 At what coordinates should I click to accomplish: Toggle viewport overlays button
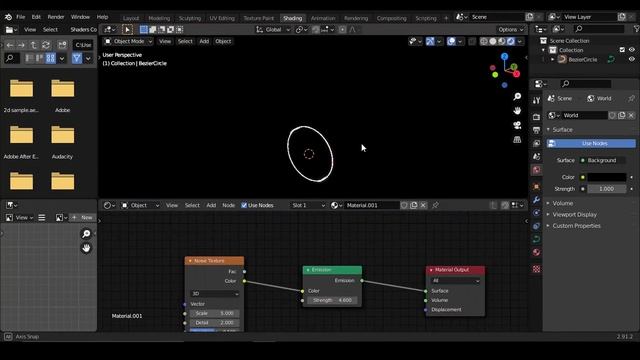click(451, 41)
